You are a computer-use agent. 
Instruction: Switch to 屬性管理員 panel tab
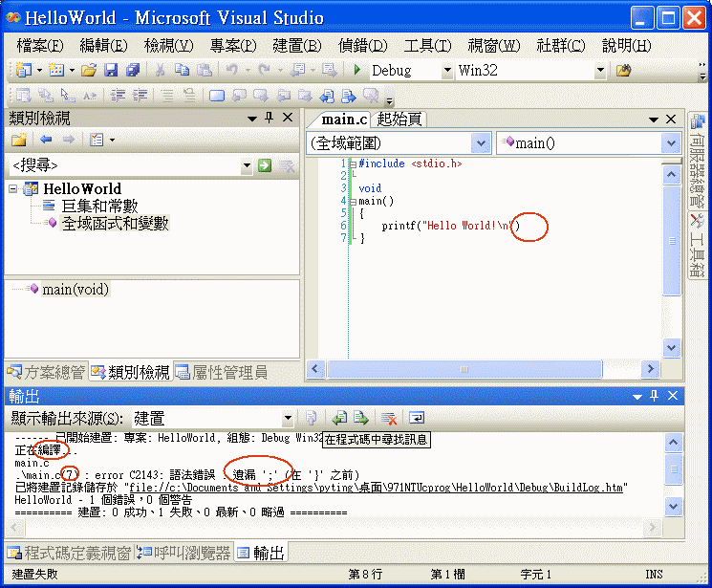(x=221, y=372)
